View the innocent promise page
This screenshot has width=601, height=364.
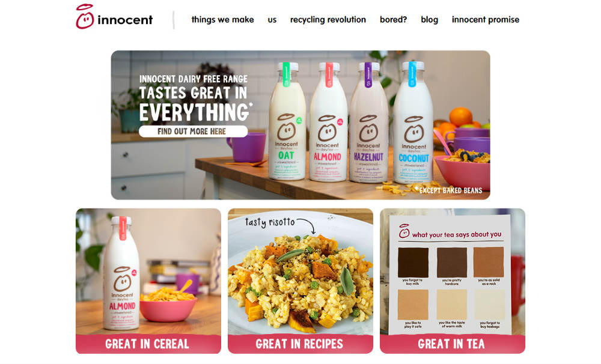tap(485, 20)
